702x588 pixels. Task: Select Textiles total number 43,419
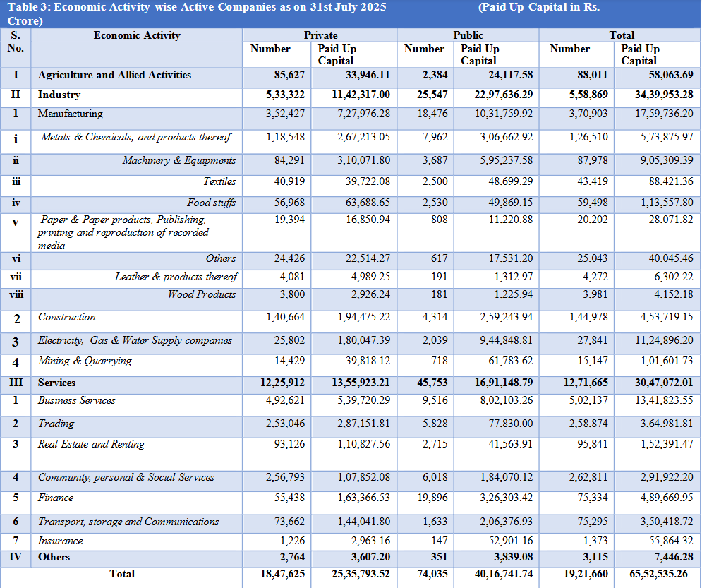(x=593, y=181)
